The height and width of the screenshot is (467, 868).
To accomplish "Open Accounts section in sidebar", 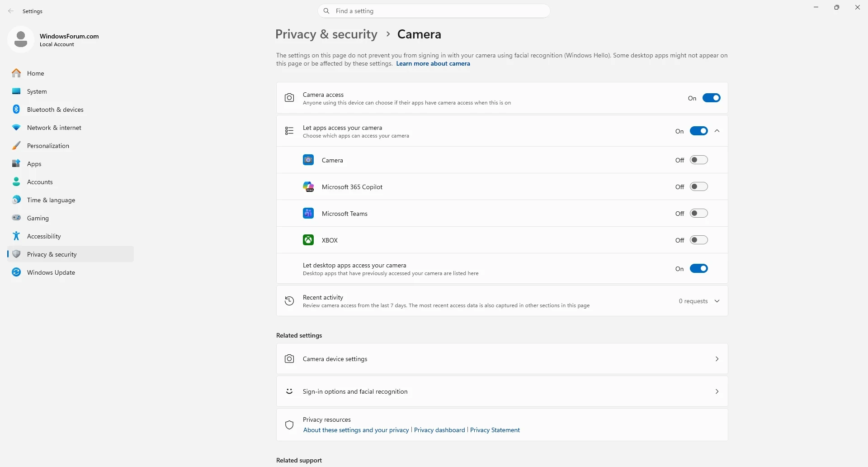I will click(x=71, y=181).
